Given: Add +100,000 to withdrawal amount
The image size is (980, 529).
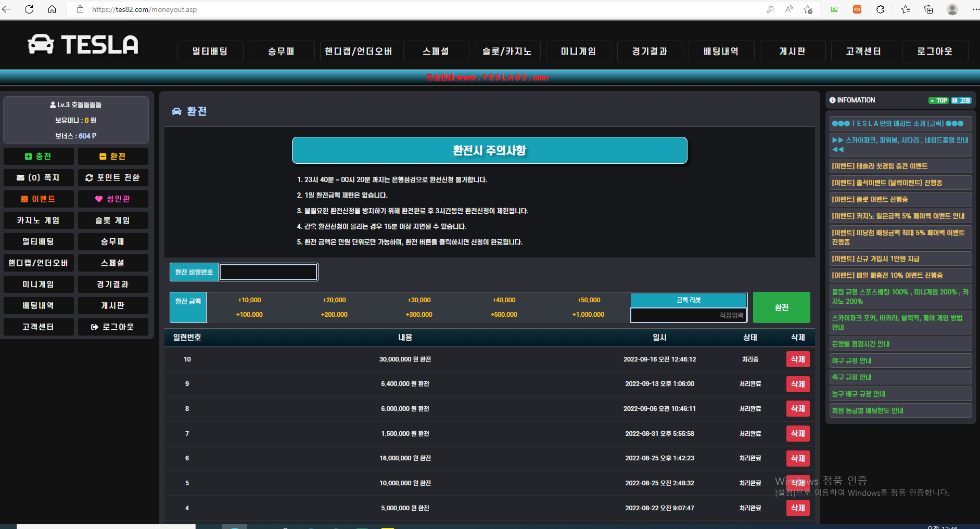Looking at the screenshot, I should [249, 315].
